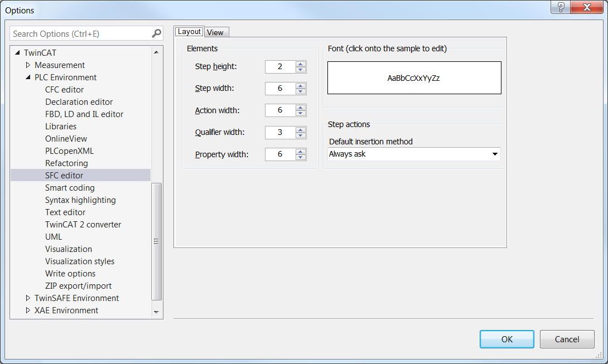Screen dimensions: 608x364
Task: Collapse the TwinCAT tree node
Action: (17, 52)
